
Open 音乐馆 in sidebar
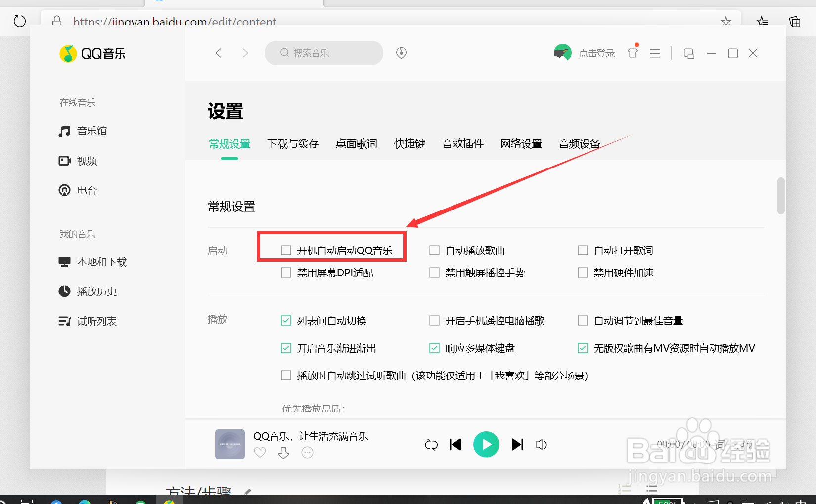(x=83, y=131)
